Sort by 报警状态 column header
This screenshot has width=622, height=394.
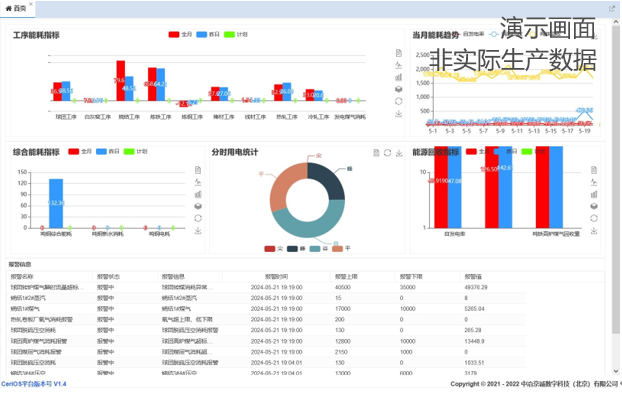coord(108,277)
